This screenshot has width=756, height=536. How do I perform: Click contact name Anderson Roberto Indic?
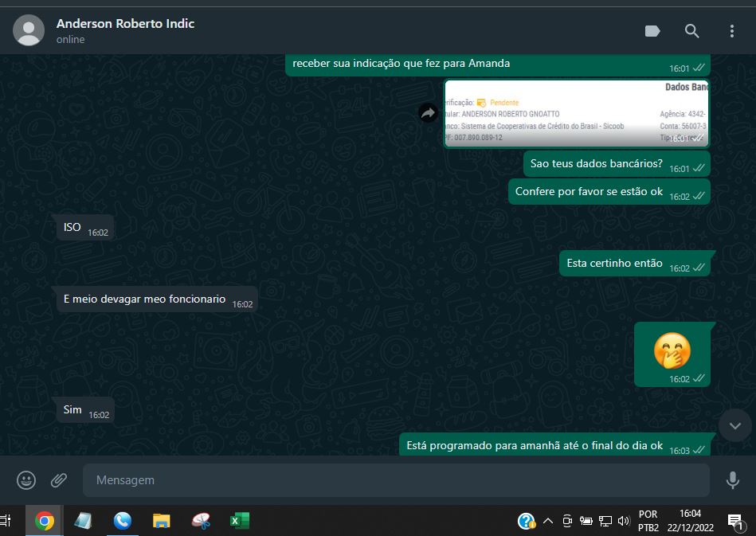[125, 24]
